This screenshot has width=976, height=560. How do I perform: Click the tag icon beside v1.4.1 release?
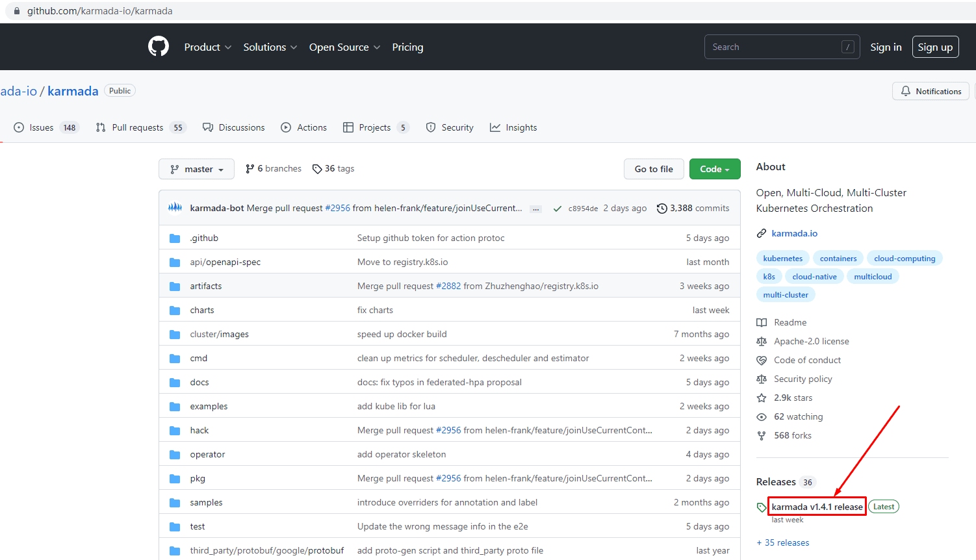point(762,507)
